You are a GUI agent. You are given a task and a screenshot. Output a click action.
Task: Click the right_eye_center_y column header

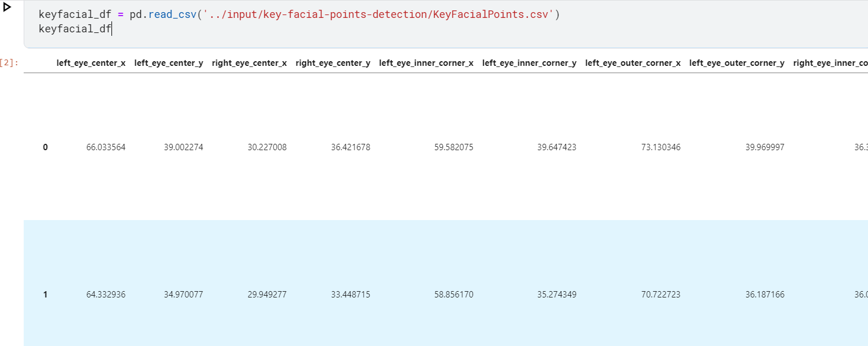coord(332,62)
